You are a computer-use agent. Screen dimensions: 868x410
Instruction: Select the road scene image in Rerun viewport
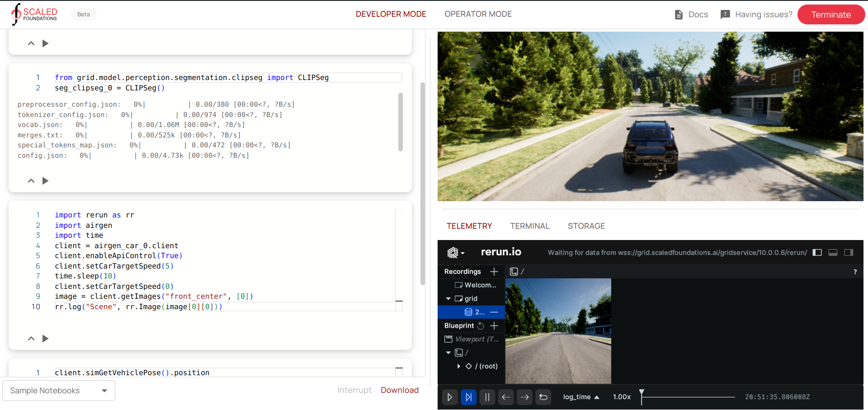(x=558, y=331)
